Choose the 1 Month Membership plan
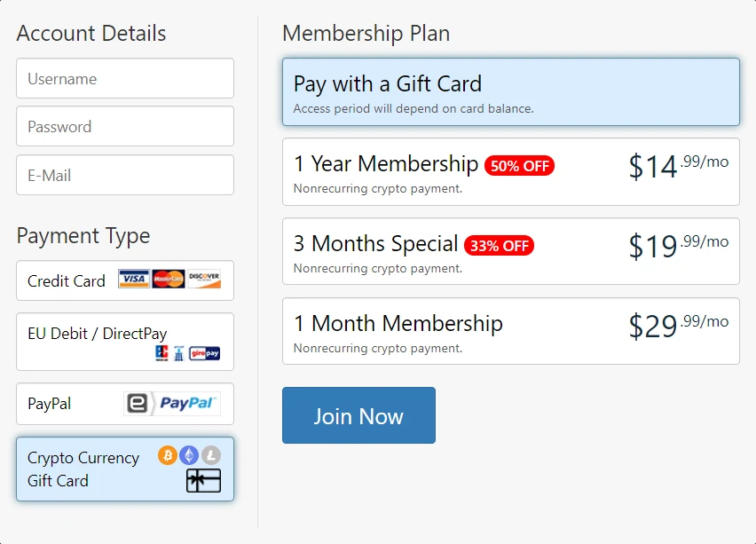 coord(510,331)
